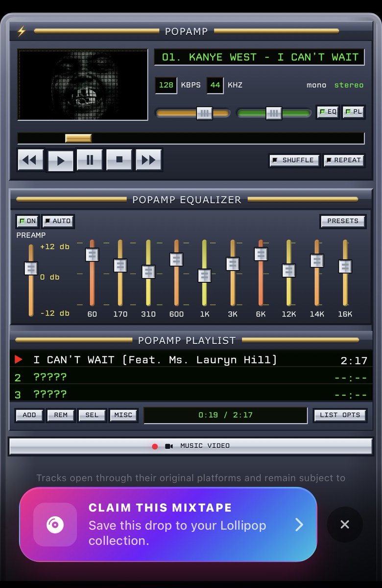
Task: Click the 128 KBPS bitrate display
Action: pos(166,85)
